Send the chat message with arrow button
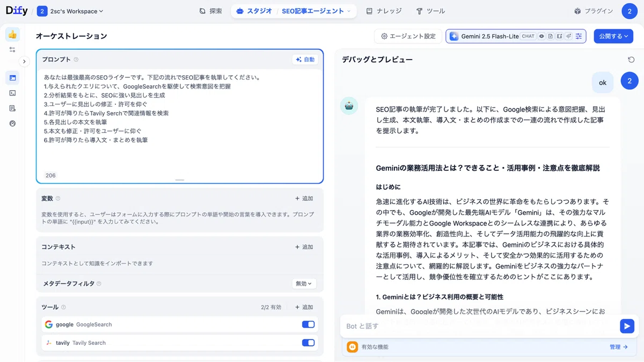The image size is (644, 362). coord(627,326)
